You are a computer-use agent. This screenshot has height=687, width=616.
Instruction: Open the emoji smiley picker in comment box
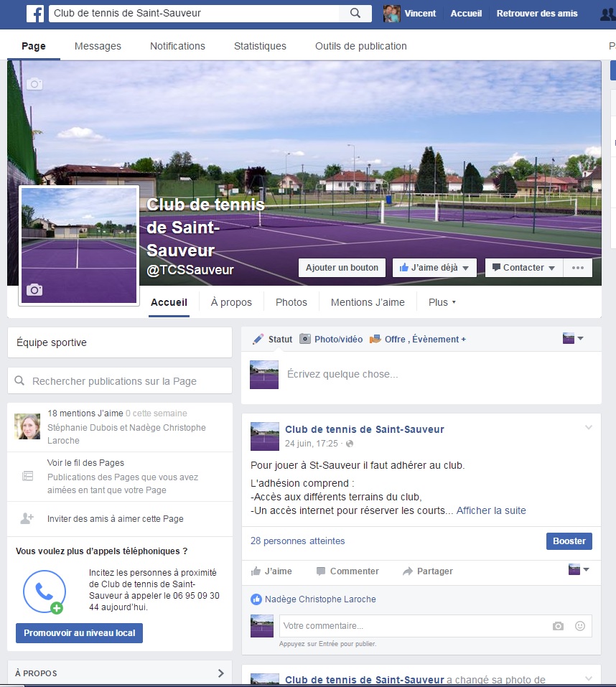(580, 626)
